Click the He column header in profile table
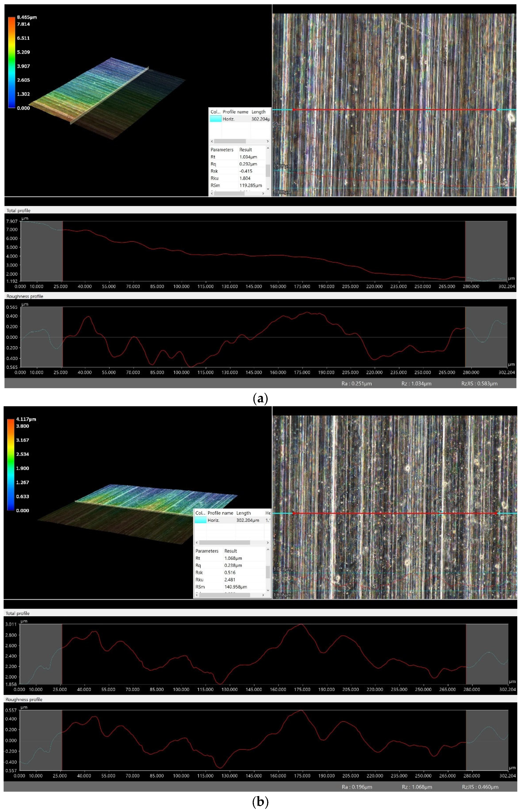This screenshot has width=524, height=812. [x=268, y=513]
